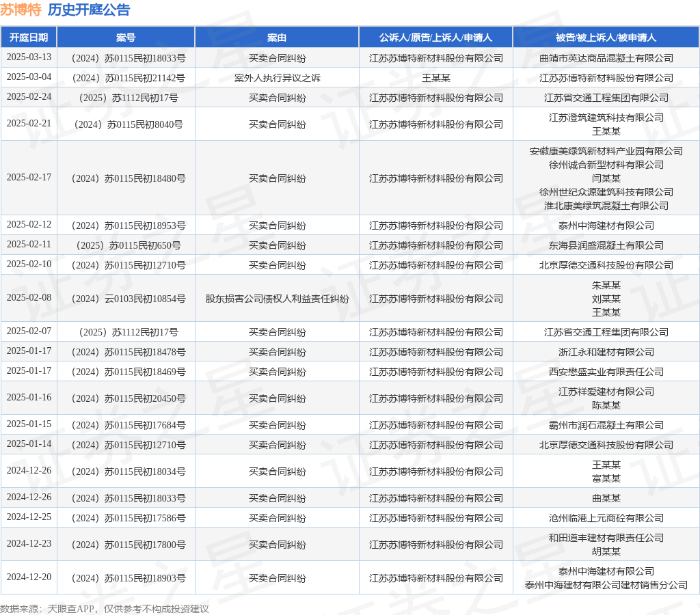The image size is (700, 615).
Task: Select the date 2025-02-17
Action: [x=29, y=177]
